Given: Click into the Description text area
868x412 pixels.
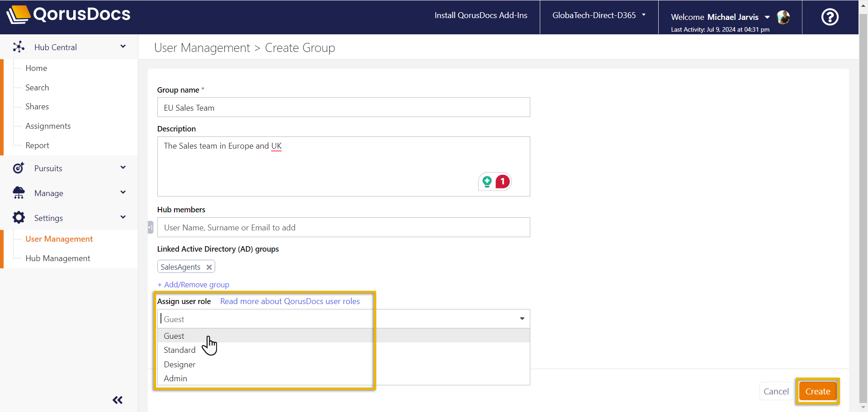Looking at the screenshot, I should (344, 166).
